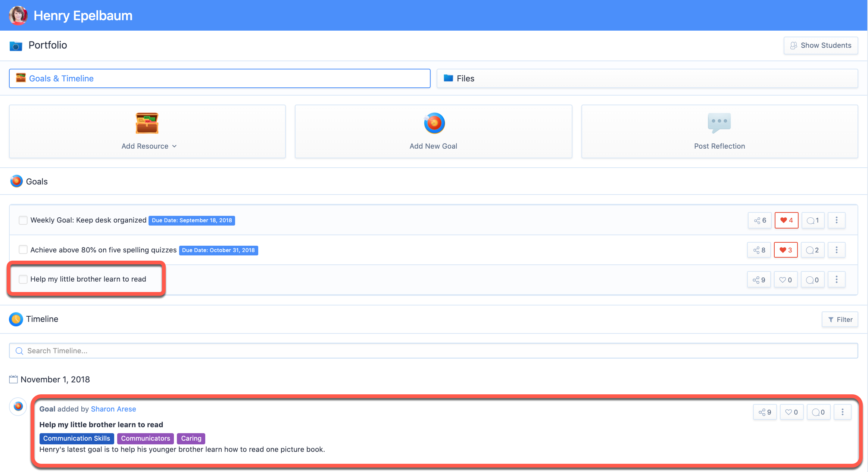Click the Portfolio heading text
Screen dimensions: 868x472
48,45
